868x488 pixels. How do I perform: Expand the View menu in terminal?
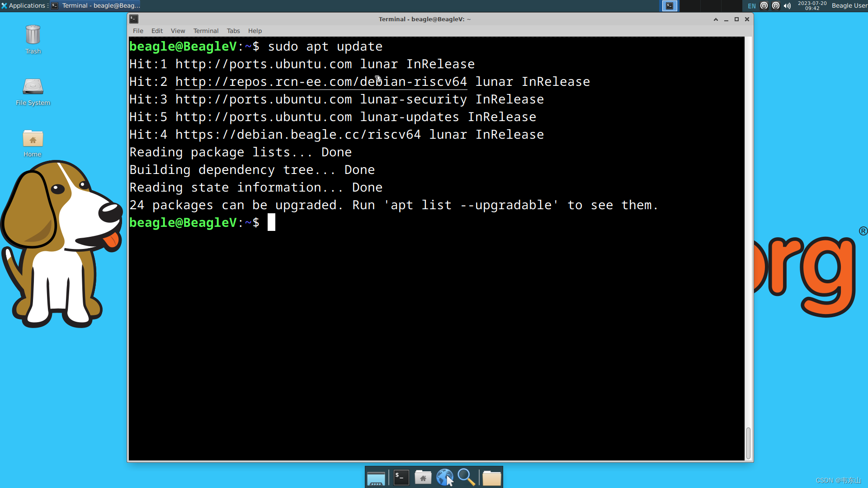point(178,30)
